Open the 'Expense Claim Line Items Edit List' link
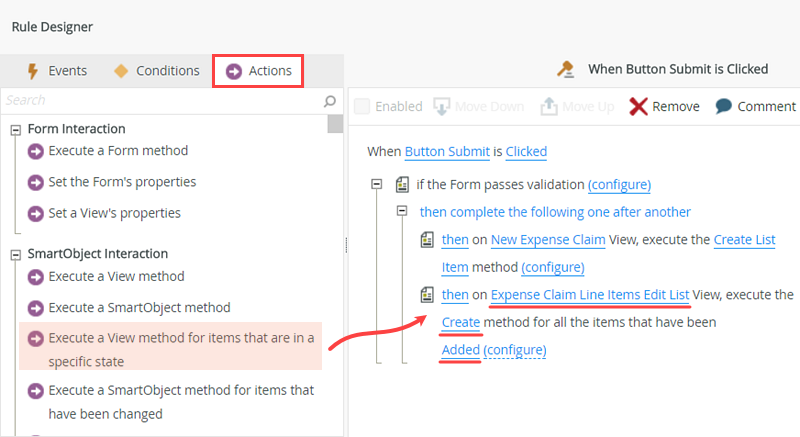 coord(590,295)
